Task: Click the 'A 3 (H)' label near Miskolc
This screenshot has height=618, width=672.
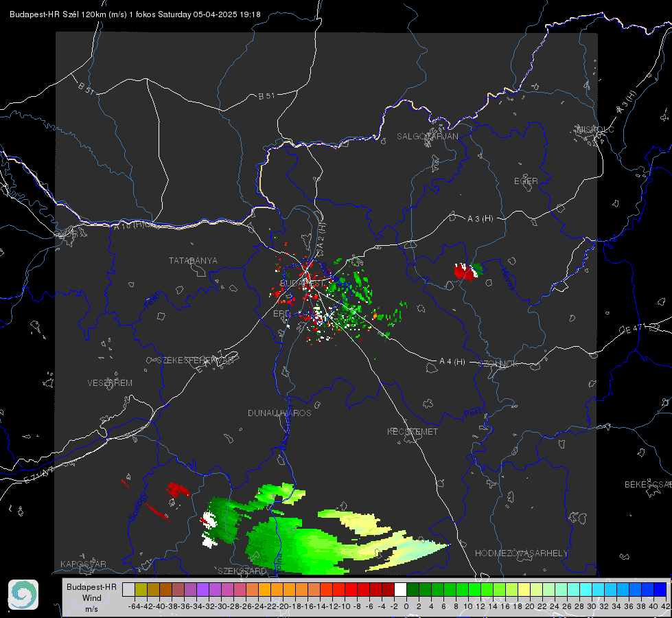Action: [626, 102]
